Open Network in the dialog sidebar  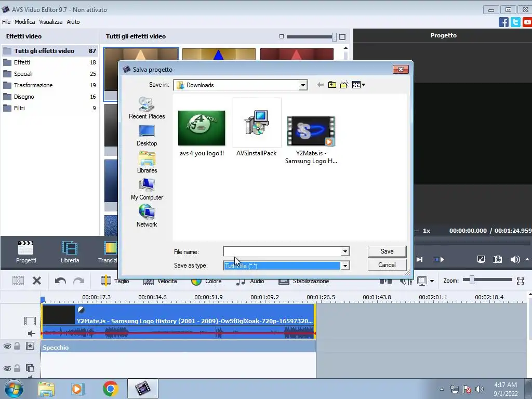[147, 217]
